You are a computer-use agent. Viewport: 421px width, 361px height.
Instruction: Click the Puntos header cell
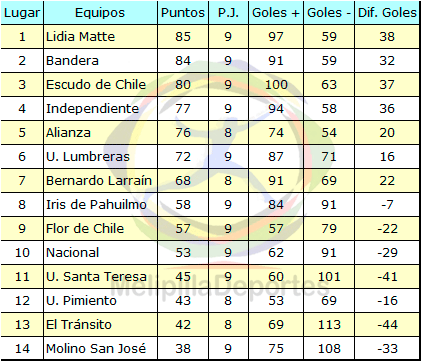coord(183,13)
